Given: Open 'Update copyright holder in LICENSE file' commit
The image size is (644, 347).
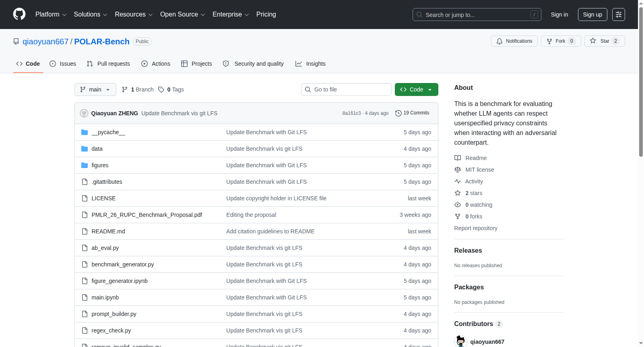Looking at the screenshot, I should (x=276, y=198).
